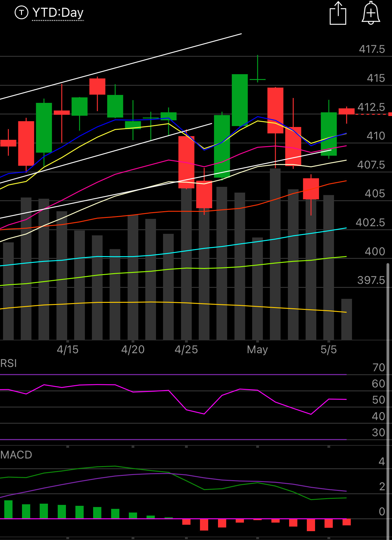Tap the current price 412.5 marker
The height and width of the screenshot is (540, 392).
tap(371, 107)
